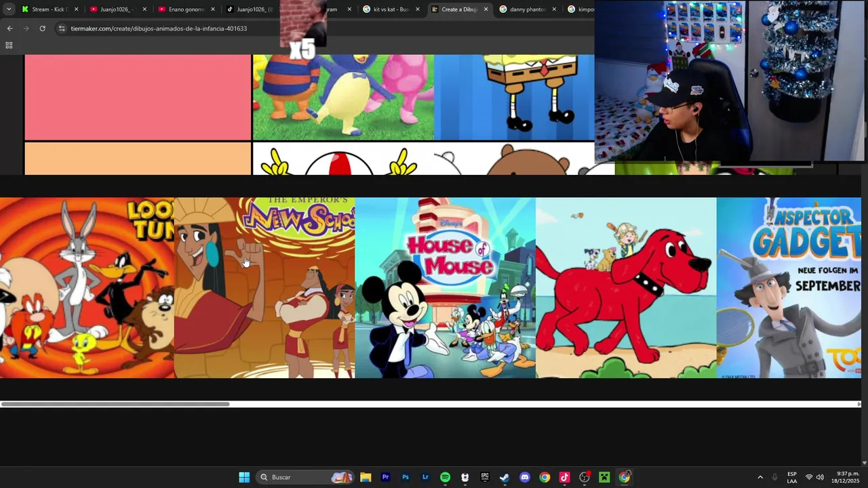Select the House of Mouse image

(445, 288)
